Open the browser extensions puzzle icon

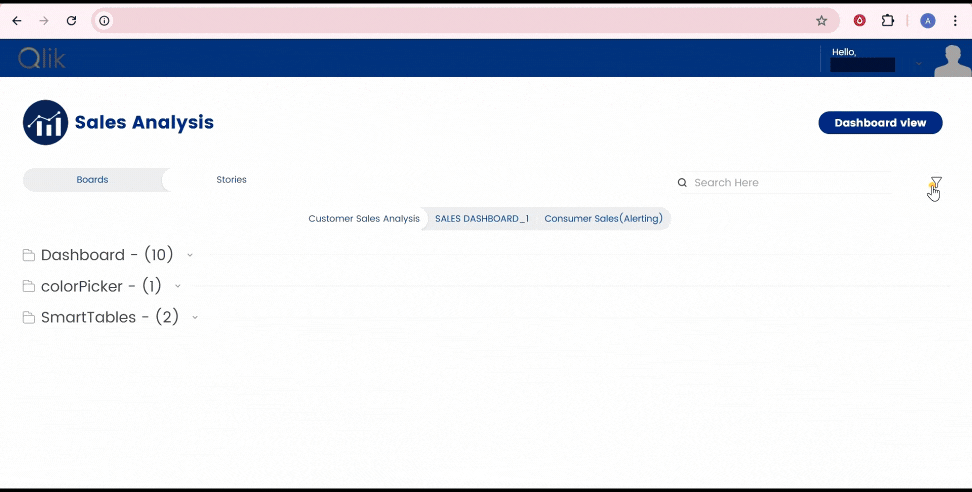coord(887,20)
